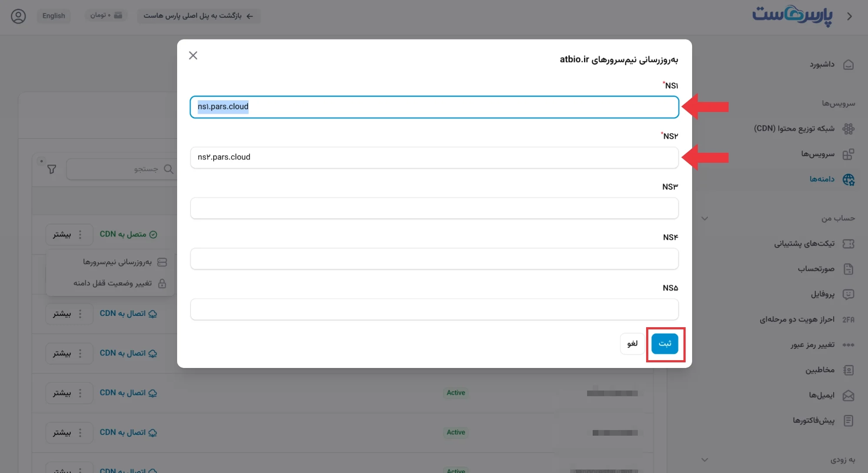Image resolution: width=868 pixels, height=473 pixels.
Task: Expand the به زودی section chevron
Action: (x=705, y=460)
